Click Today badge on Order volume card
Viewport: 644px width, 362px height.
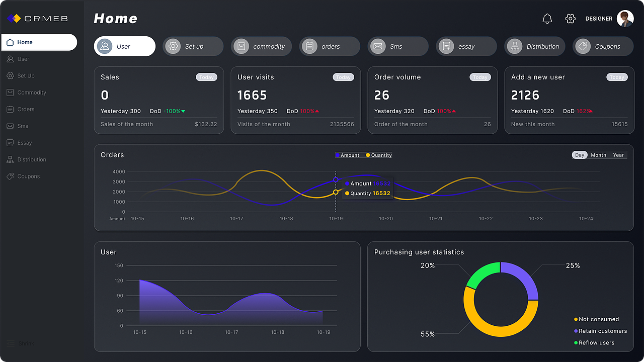tap(480, 77)
